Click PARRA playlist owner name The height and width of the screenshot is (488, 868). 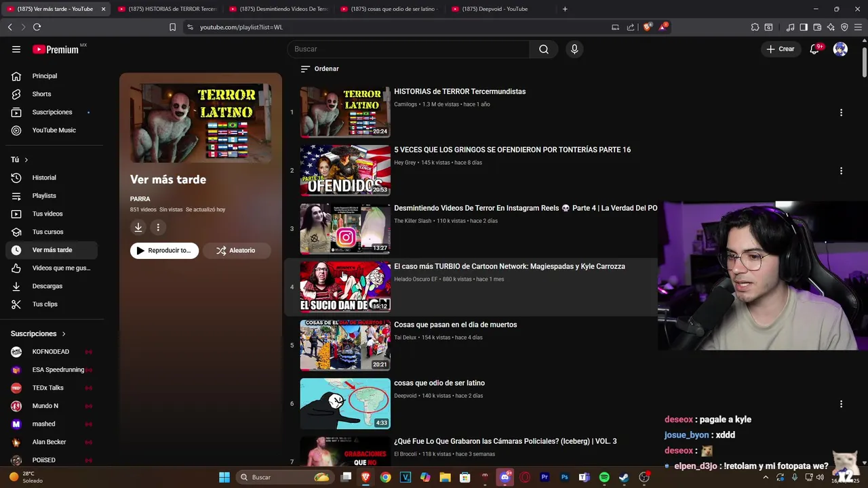(x=140, y=199)
